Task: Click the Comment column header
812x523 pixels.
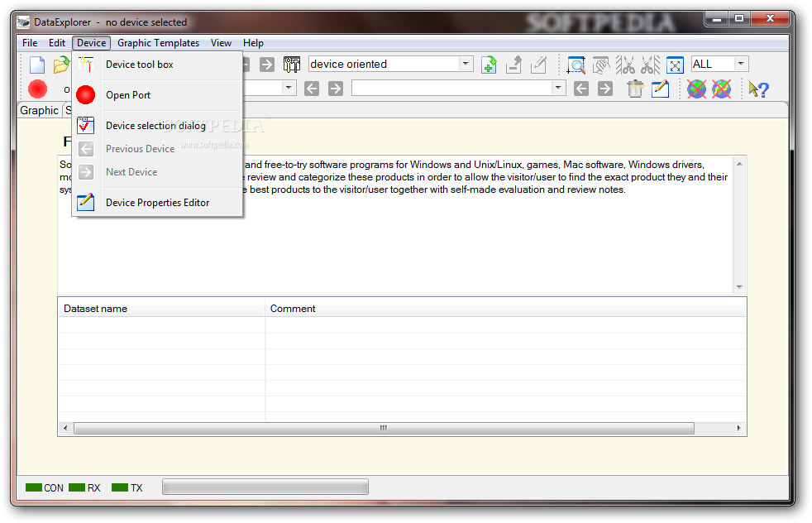Action: pos(505,309)
